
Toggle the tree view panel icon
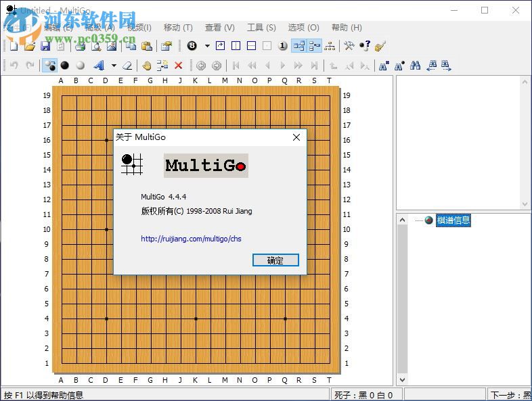click(x=299, y=45)
